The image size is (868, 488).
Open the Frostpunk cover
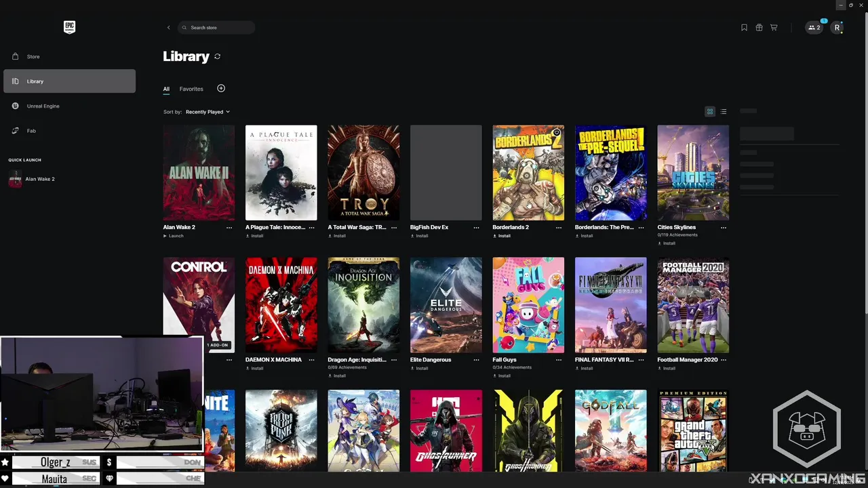pyautogui.click(x=281, y=430)
